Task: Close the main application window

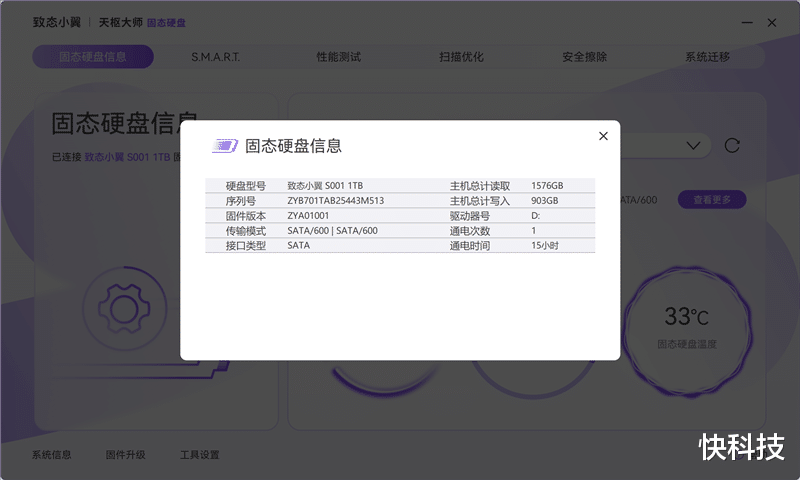Action: click(772, 22)
